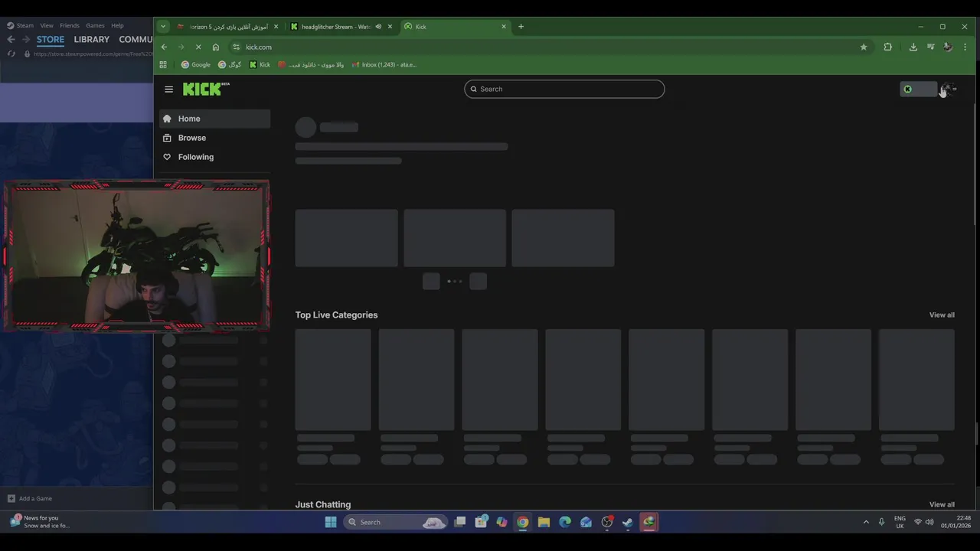
Task: Go back in Chrome
Action: click(164, 47)
